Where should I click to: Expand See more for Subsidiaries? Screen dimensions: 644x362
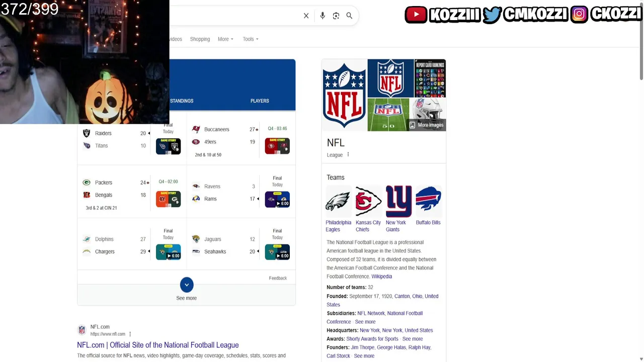tap(365, 322)
